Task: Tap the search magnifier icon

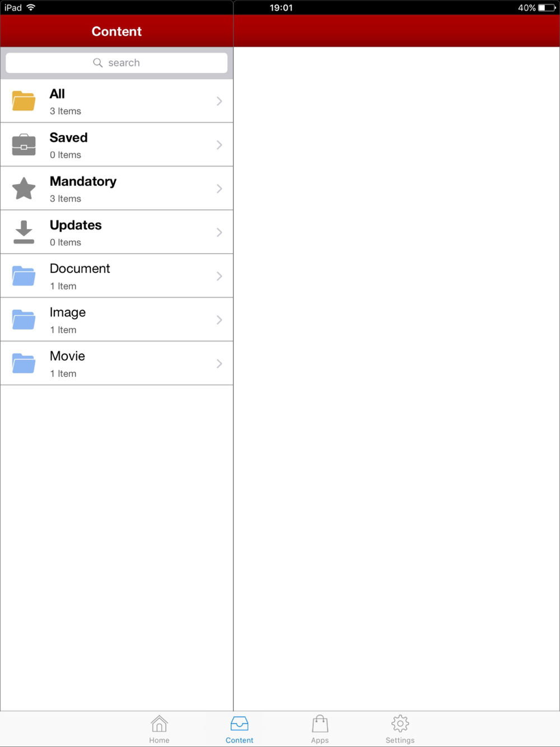Action: pos(98,63)
